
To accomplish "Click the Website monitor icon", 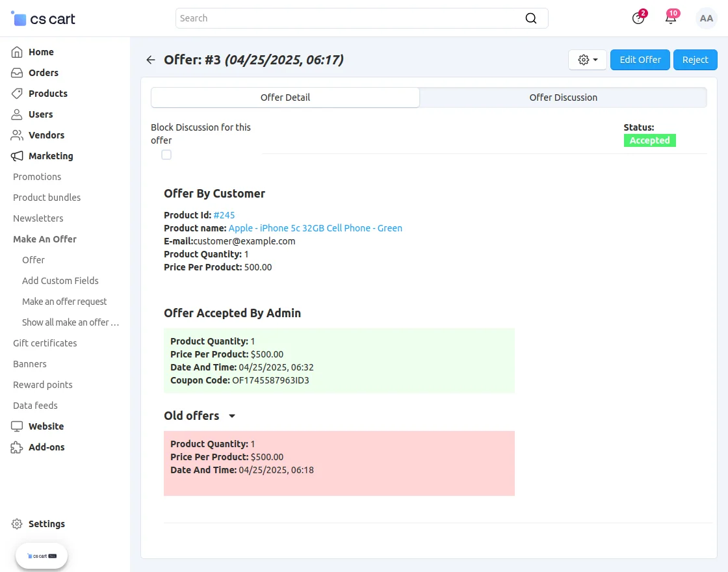I will coord(17,426).
